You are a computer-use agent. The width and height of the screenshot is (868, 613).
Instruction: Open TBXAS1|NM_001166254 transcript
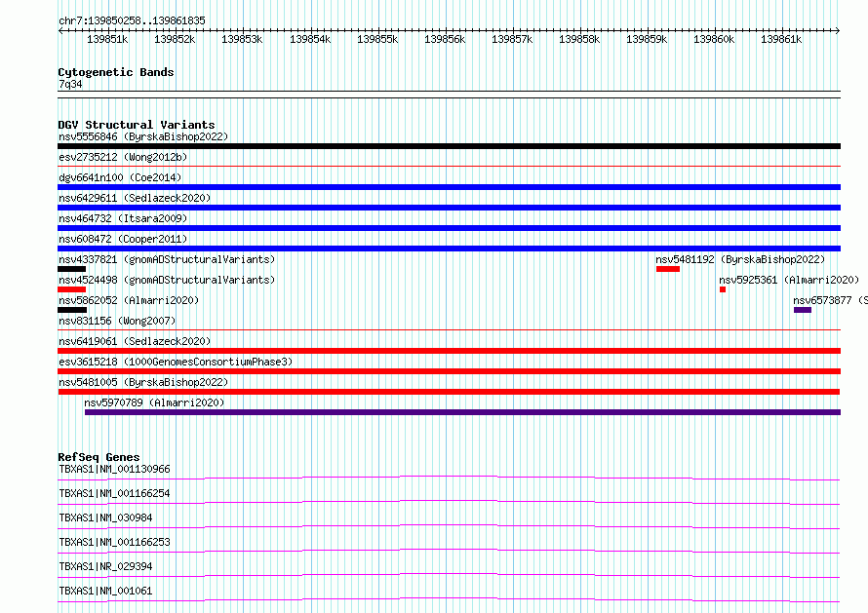coord(114,493)
